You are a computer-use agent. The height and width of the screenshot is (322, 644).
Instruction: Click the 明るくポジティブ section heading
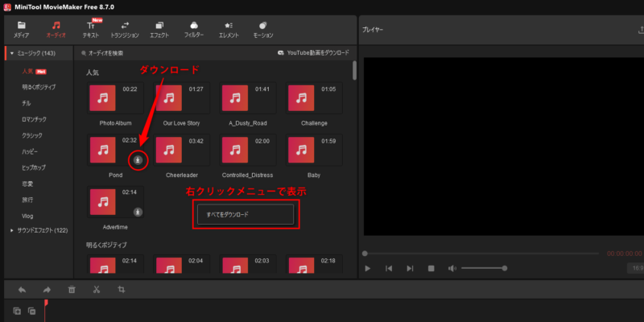(x=106, y=246)
